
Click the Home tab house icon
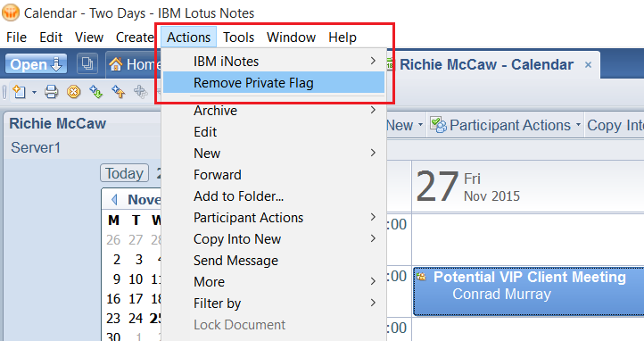coord(116,64)
